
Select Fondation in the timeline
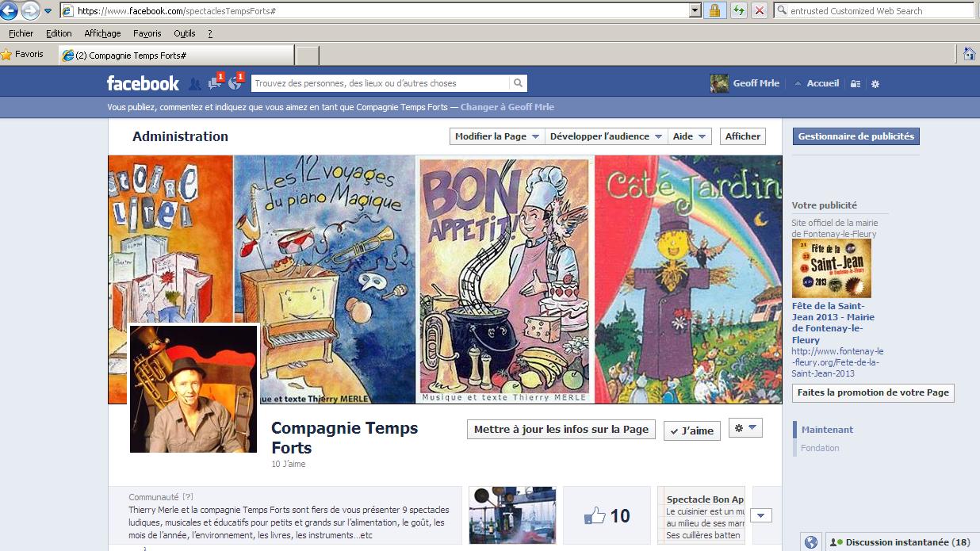click(x=820, y=448)
